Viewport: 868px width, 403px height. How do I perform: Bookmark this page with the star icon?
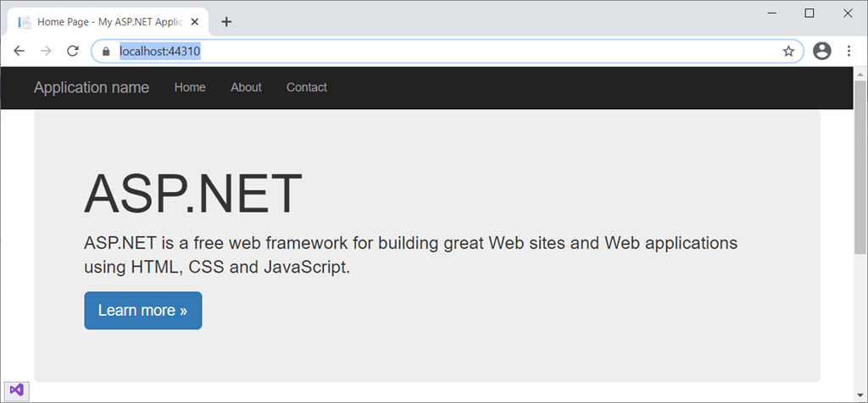coord(788,52)
